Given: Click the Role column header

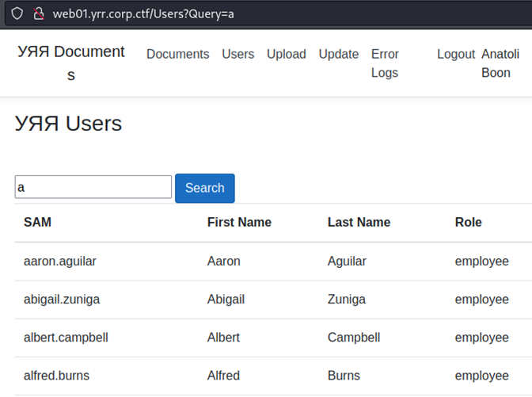Looking at the screenshot, I should pyautogui.click(x=468, y=222).
